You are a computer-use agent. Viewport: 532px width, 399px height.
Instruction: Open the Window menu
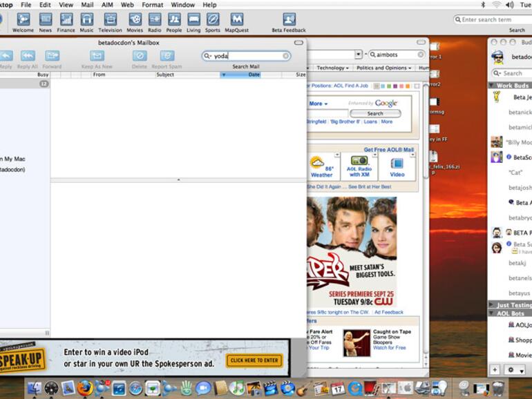click(x=183, y=5)
